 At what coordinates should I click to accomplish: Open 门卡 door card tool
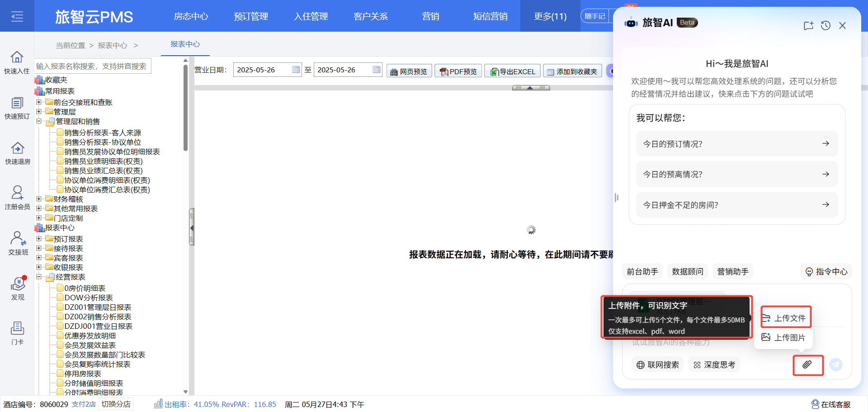tap(18, 333)
